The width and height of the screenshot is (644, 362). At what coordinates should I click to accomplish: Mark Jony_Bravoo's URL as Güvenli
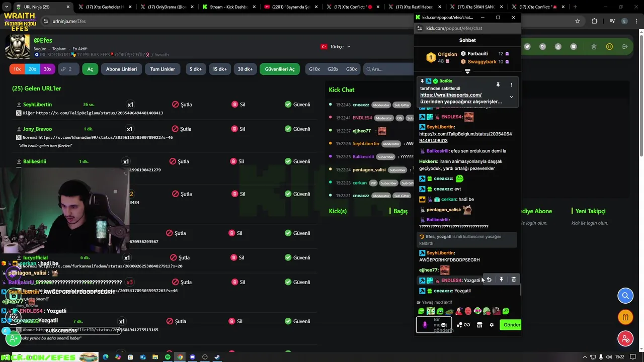click(297, 129)
